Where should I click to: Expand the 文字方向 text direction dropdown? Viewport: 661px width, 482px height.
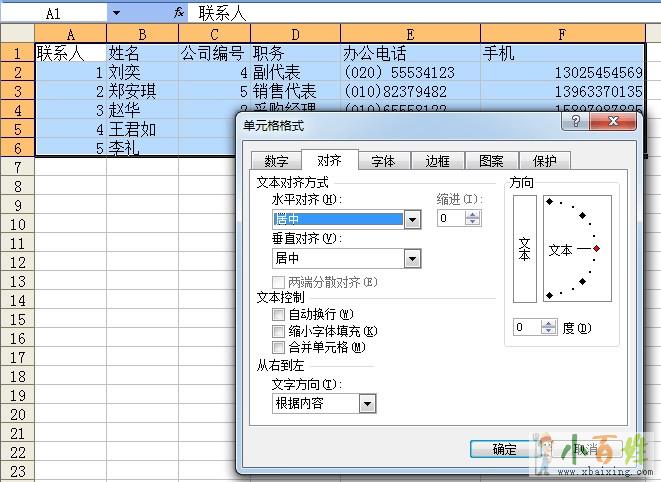pyautogui.click(x=367, y=404)
